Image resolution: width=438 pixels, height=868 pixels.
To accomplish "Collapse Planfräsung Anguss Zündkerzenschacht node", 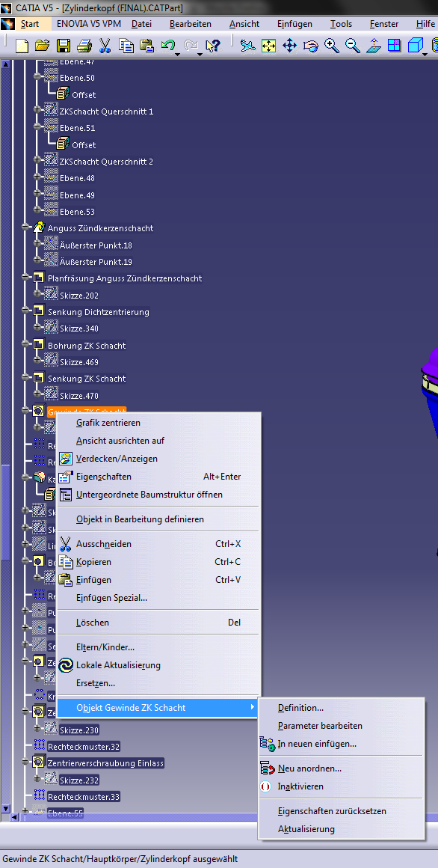I will (x=25, y=277).
